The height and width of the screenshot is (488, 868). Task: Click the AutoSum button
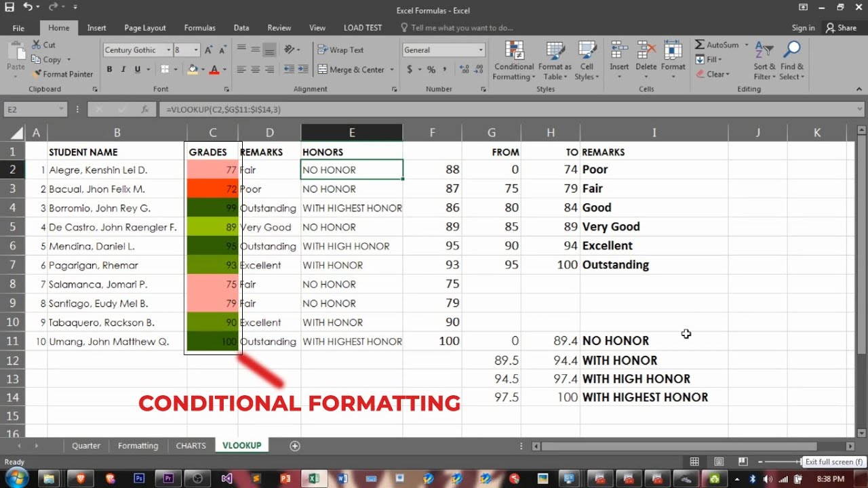tap(717, 45)
